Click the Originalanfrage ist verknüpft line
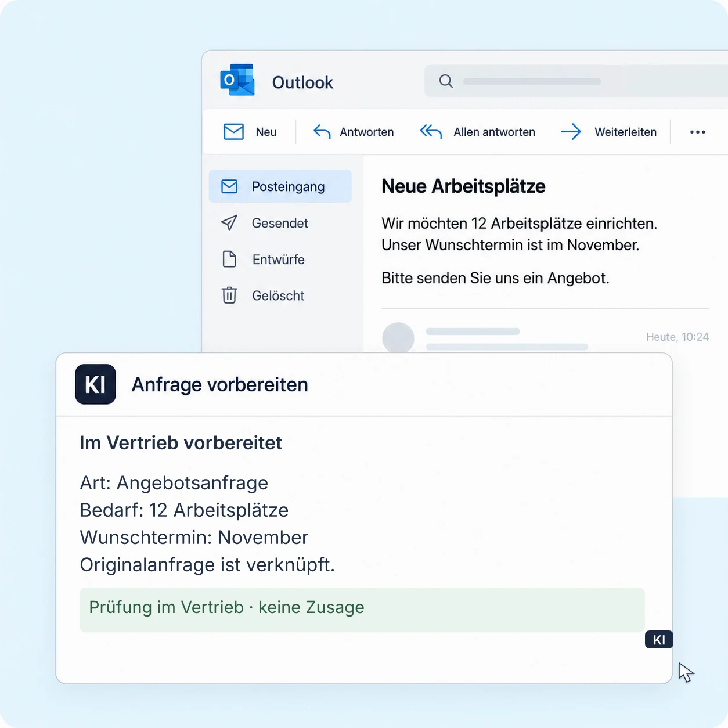Image resolution: width=728 pixels, height=728 pixels. pos(207,565)
